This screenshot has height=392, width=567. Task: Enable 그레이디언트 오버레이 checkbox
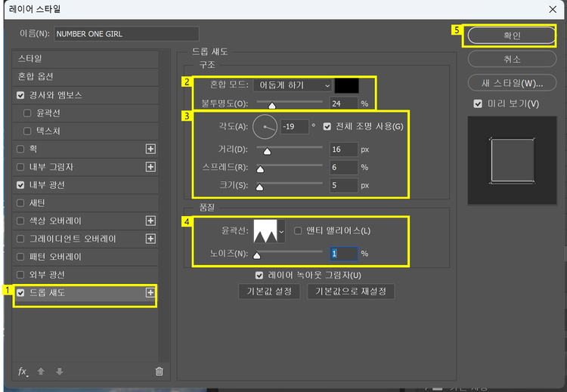click(x=20, y=239)
